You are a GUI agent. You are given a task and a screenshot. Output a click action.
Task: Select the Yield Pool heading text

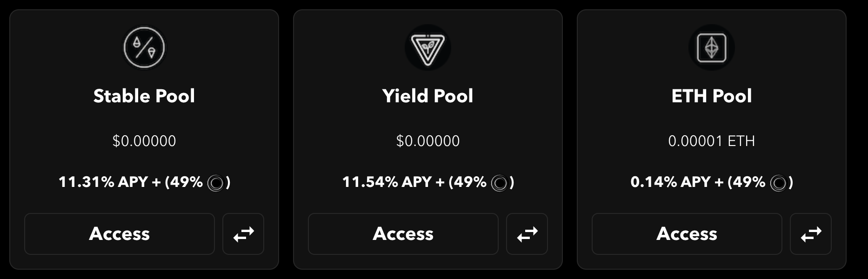click(x=428, y=96)
